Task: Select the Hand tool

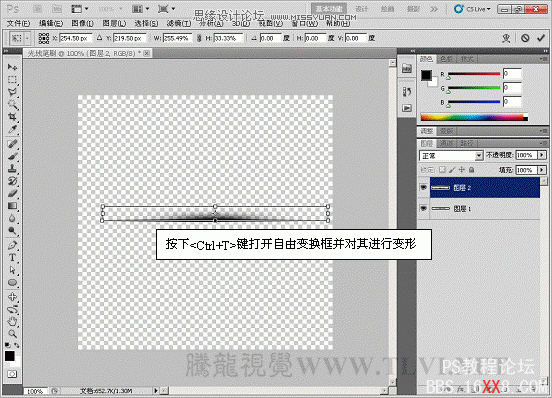Action: (12, 321)
